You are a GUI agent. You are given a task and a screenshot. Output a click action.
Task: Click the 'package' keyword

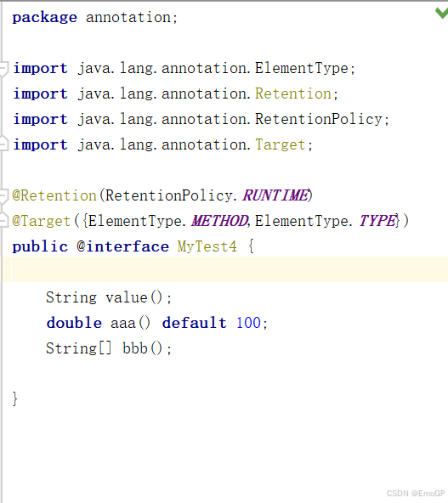45,18
